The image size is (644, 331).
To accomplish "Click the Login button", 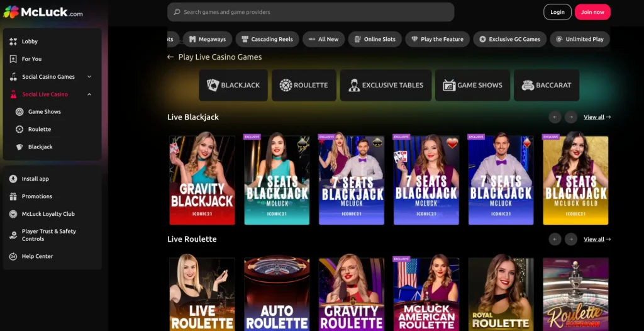I will point(557,12).
